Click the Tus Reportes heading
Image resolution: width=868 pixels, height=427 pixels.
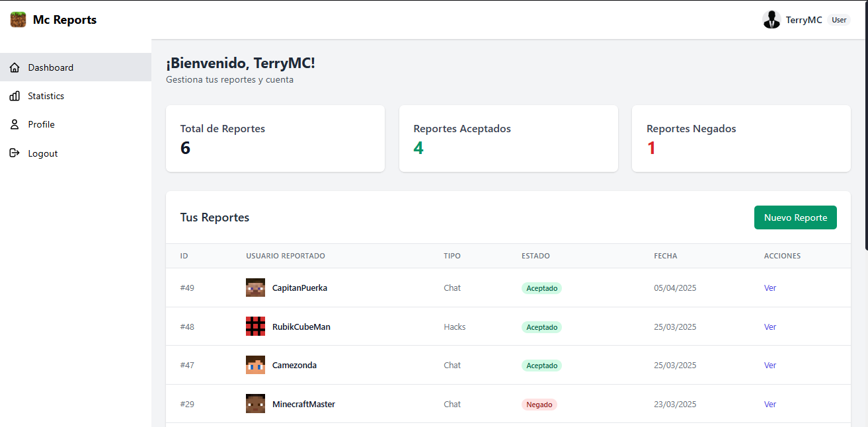click(215, 217)
